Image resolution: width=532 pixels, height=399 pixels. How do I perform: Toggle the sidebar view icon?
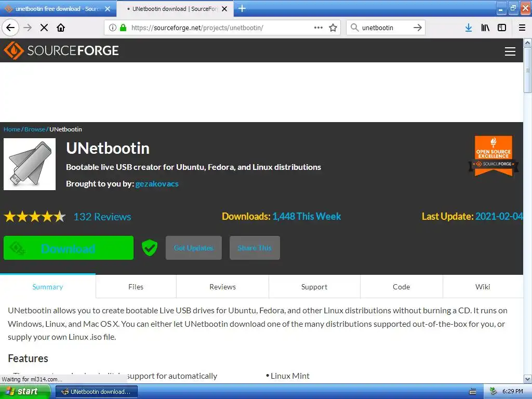(502, 28)
